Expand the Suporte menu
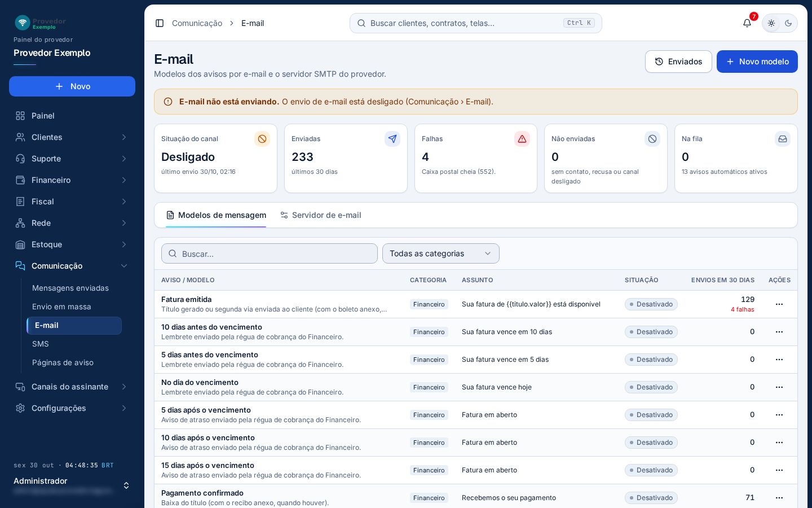 (72, 159)
